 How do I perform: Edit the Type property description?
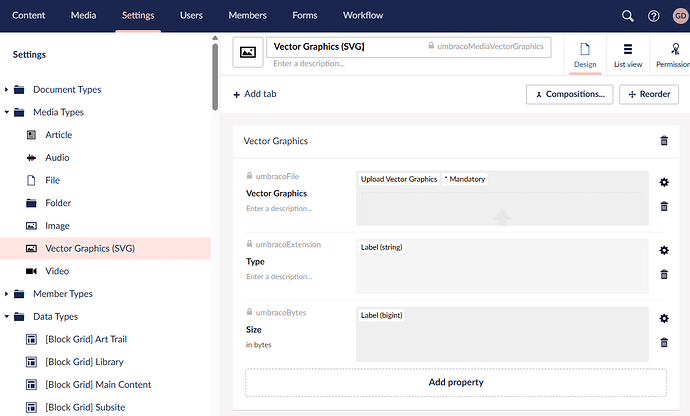click(279, 276)
